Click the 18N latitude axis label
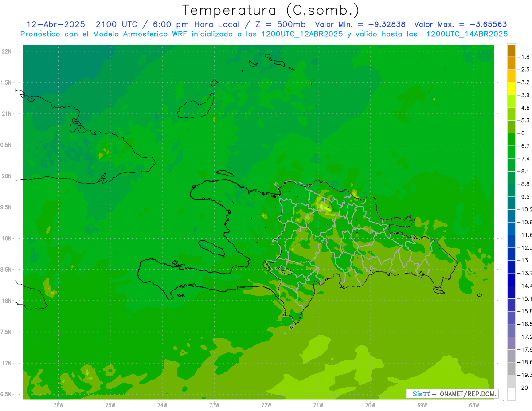This screenshot has height=411, width=532. coord(8,301)
